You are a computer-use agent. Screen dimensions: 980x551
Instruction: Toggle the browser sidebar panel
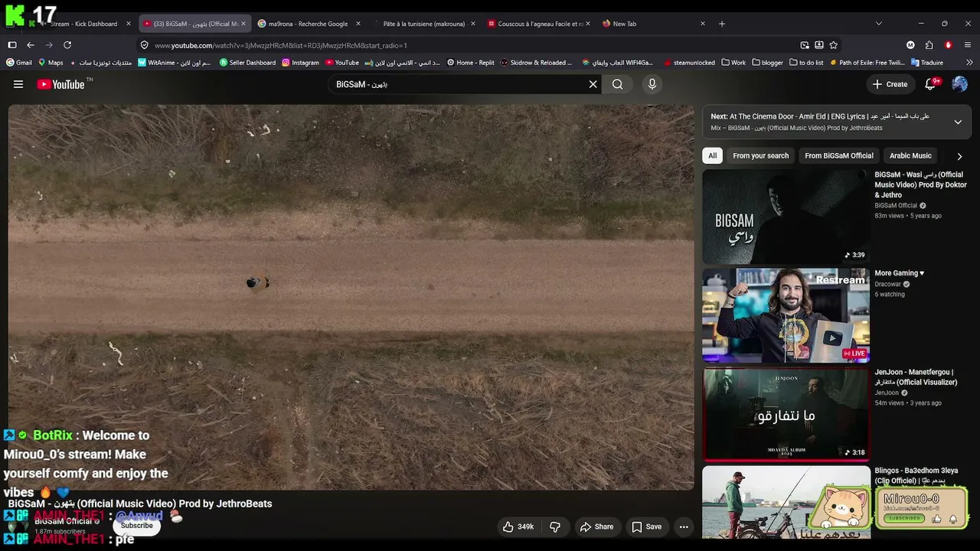coord(12,45)
